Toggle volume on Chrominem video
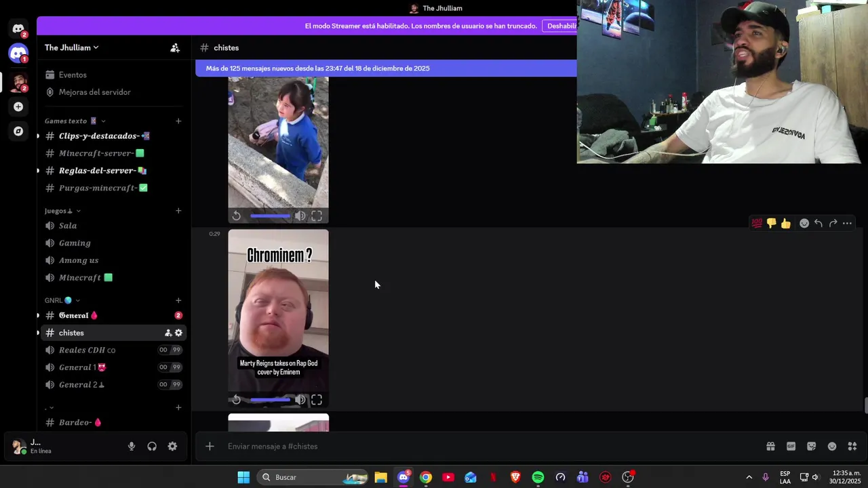This screenshot has width=868, height=488. (300, 400)
